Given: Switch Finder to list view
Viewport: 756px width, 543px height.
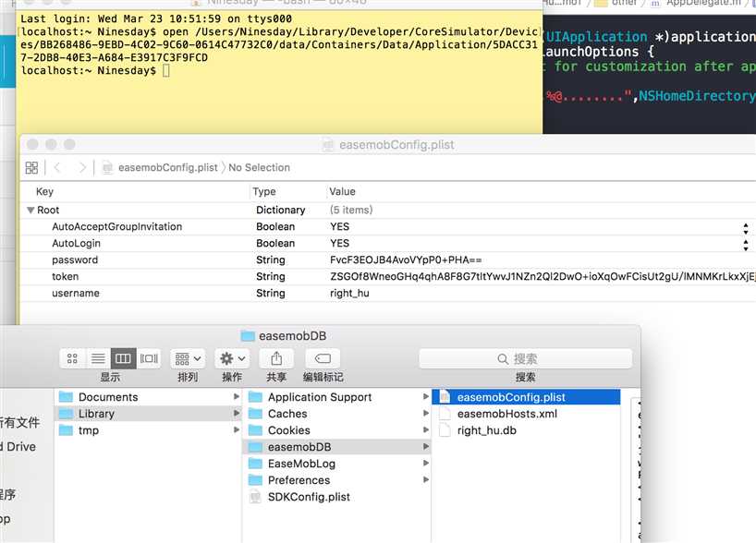Looking at the screenshot, I should (x=98, y=358).
